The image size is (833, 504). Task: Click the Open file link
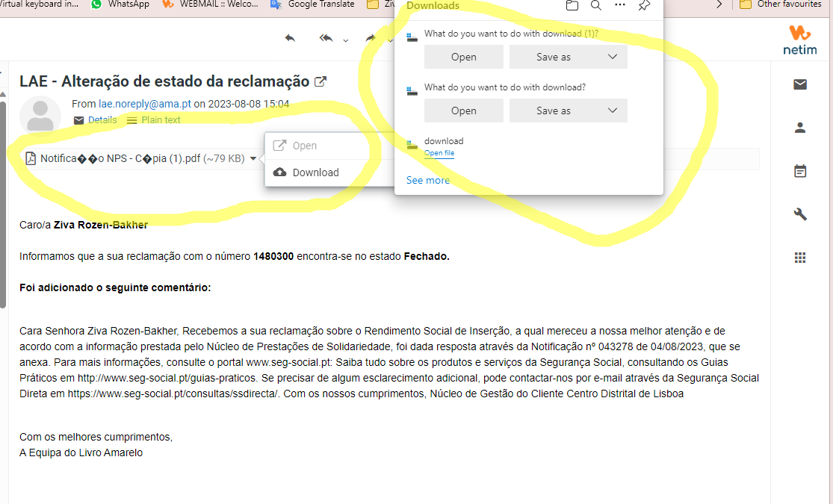439,153
